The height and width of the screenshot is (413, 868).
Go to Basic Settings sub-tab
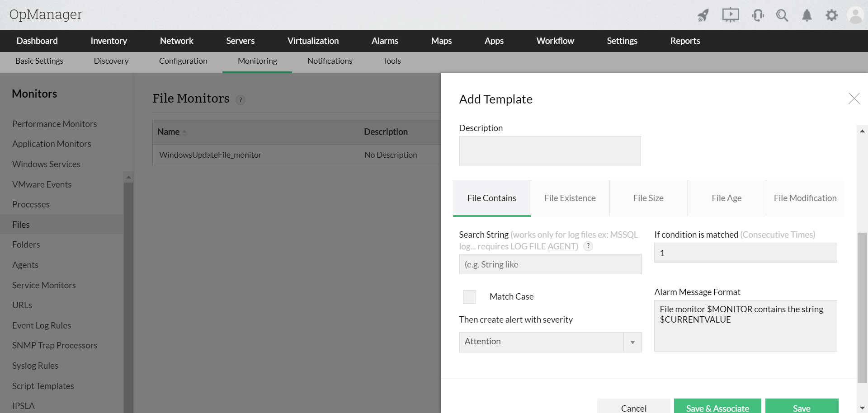(39, 61)
